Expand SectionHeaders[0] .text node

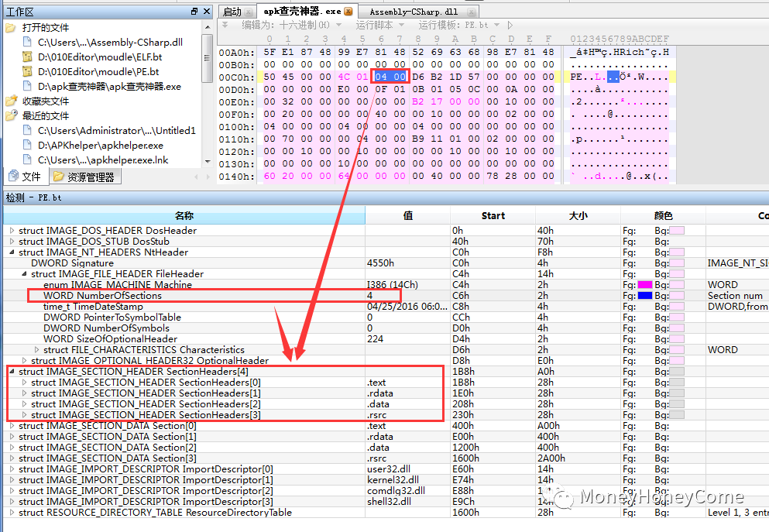tap(24, 382)
